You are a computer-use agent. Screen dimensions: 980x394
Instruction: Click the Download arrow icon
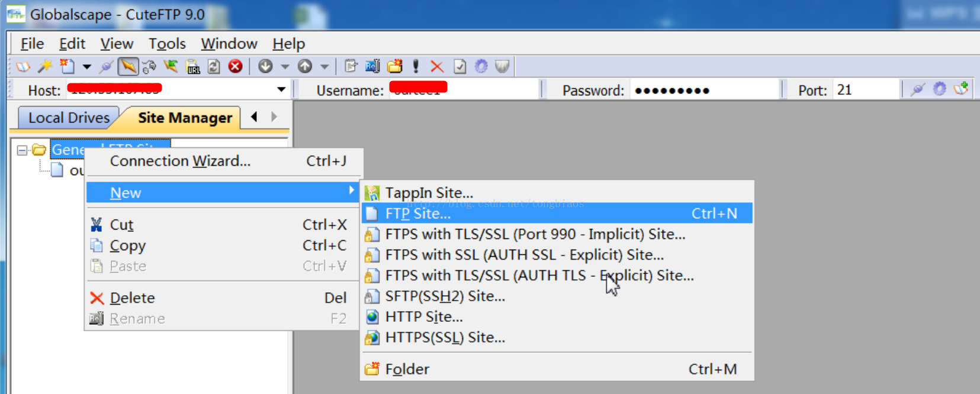coord(265,66)
